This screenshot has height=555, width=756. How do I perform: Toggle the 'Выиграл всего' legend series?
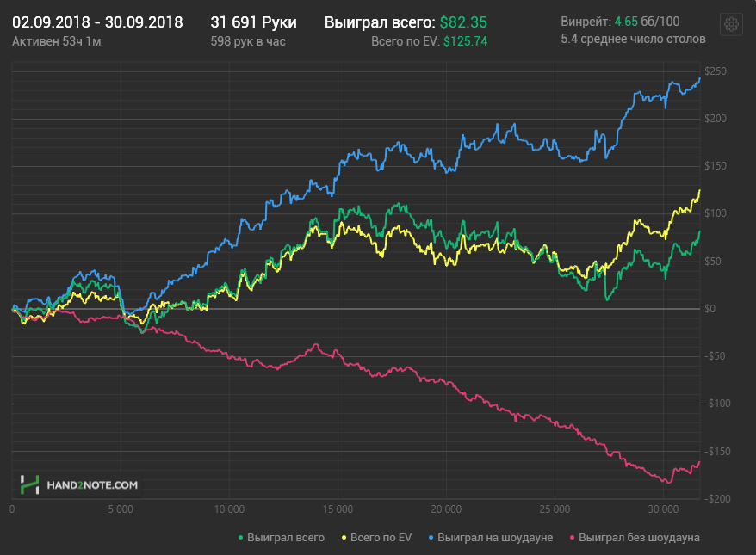(282, 538)
